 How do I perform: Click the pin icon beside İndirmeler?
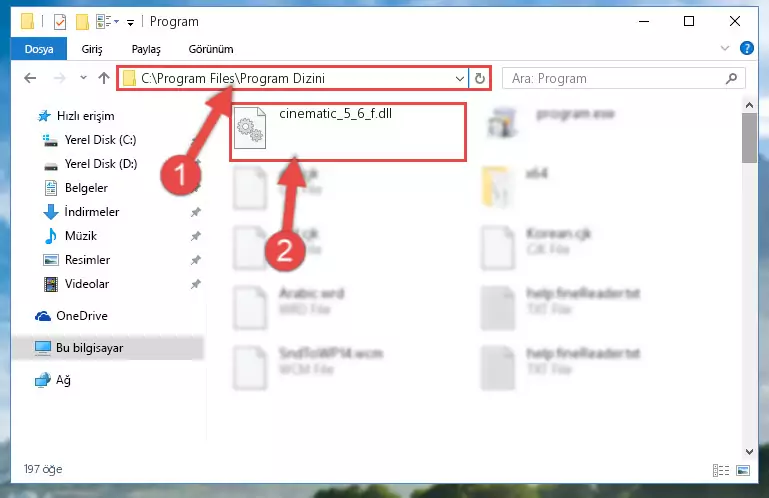(x=196, y=212)
